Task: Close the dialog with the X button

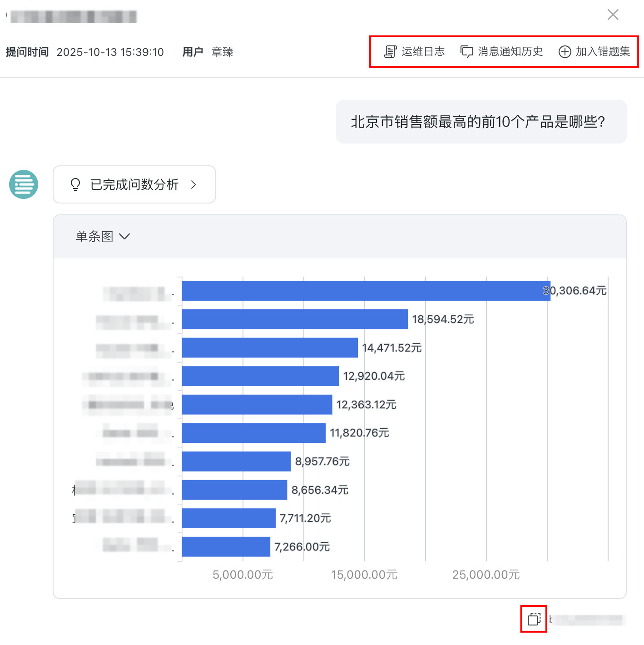Action: 613,15
